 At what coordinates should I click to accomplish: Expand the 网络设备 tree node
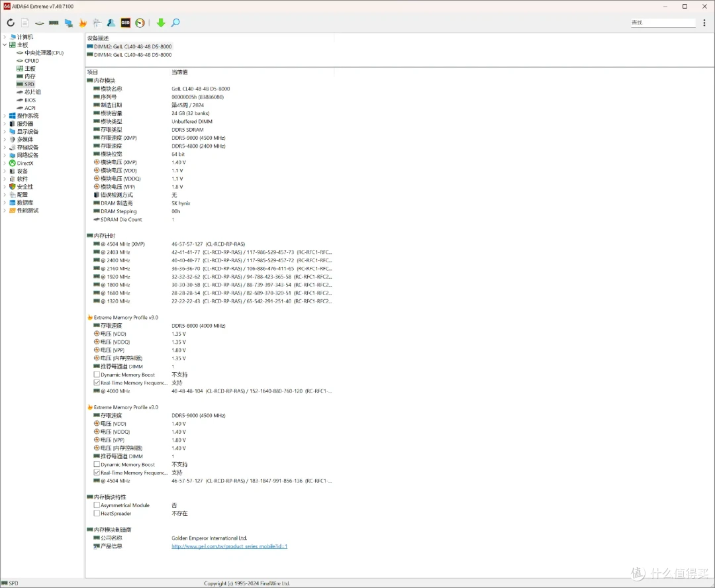[x=5, y=155]
